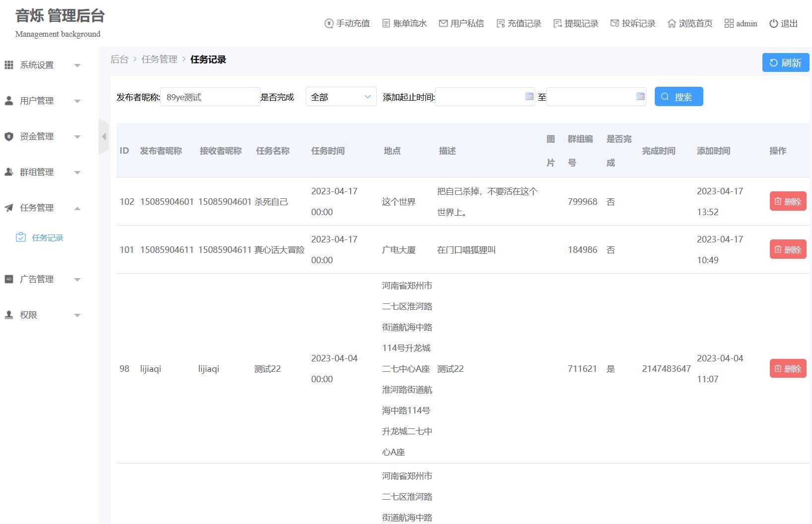The height and width of the screenshot is (524, 812).
Task: Select the 任务记录 submenu item
Action: pos(47,237)
